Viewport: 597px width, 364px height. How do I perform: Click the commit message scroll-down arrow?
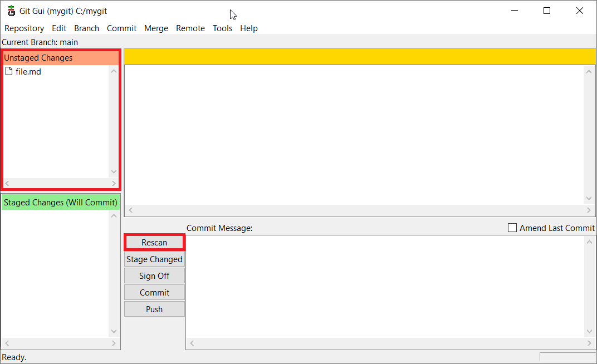point(589,331)
